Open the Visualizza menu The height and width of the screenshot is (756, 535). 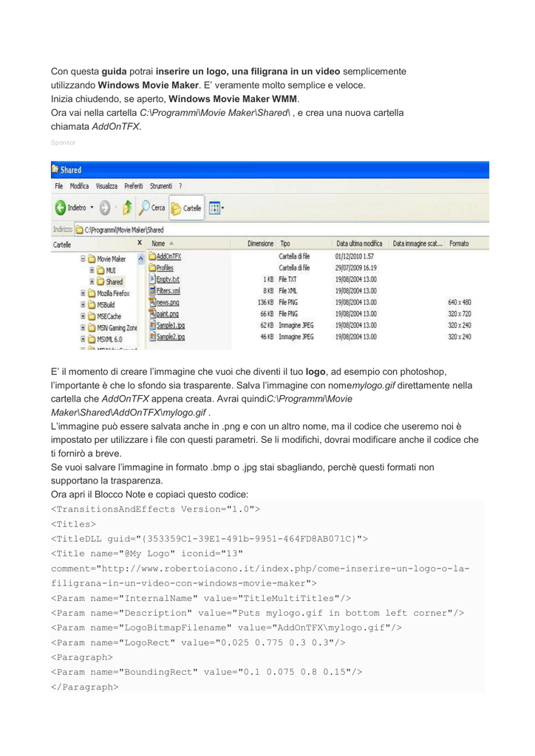pyautogui.click(x=106, y=186)
